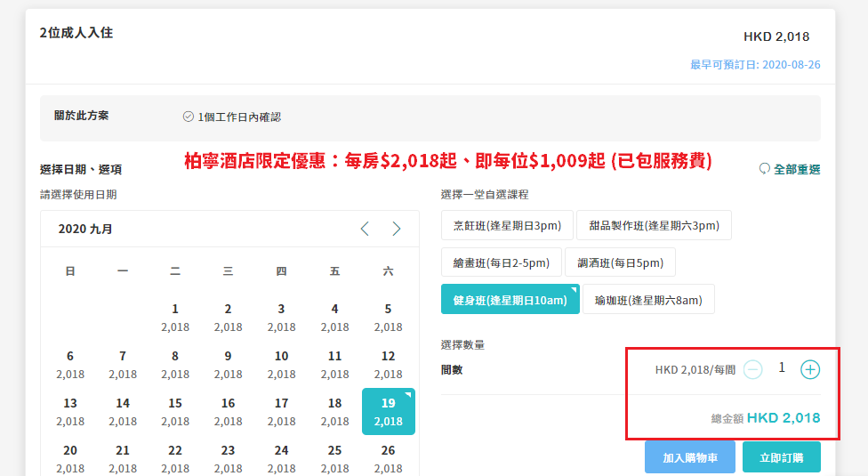
Task: Go to the next month in the calendar
Action: (397, 229)
